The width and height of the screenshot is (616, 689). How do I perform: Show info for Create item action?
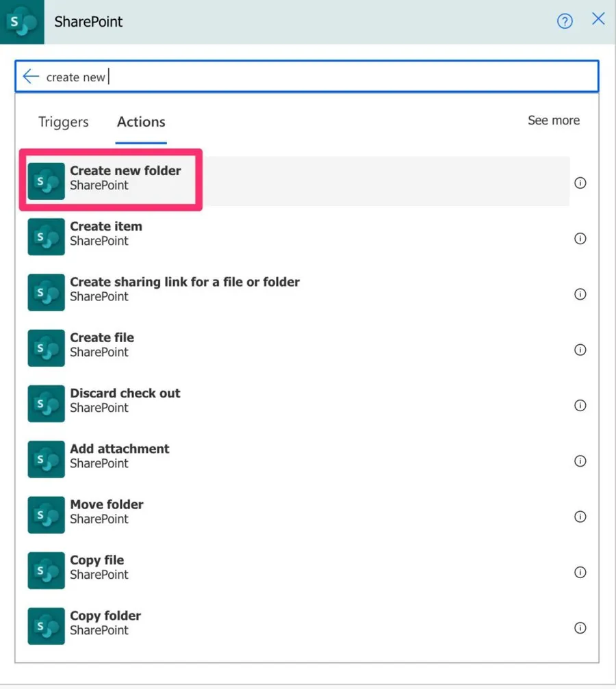[580, 239]
